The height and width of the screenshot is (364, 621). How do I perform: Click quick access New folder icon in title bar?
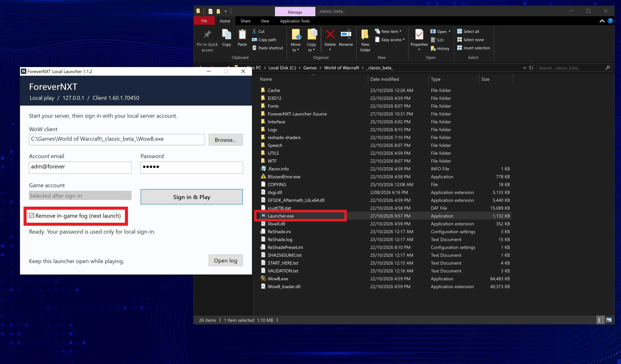[218, 11]
